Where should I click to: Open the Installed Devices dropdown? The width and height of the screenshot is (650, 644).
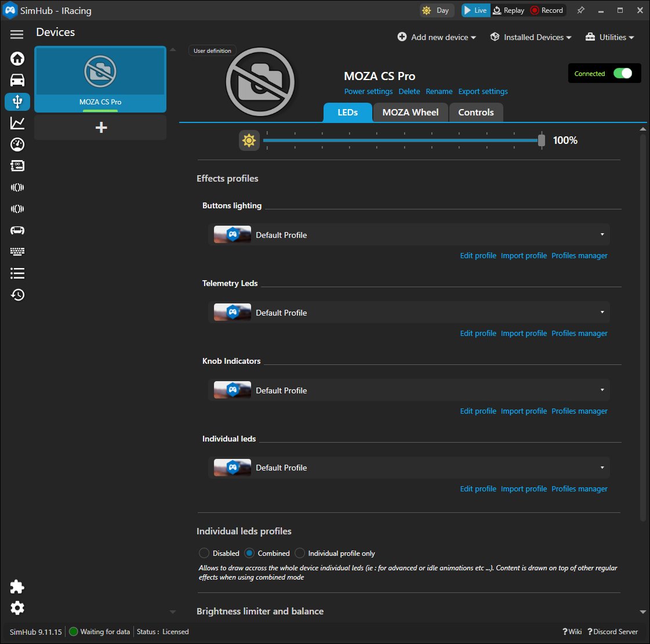[x=531, y=37]
